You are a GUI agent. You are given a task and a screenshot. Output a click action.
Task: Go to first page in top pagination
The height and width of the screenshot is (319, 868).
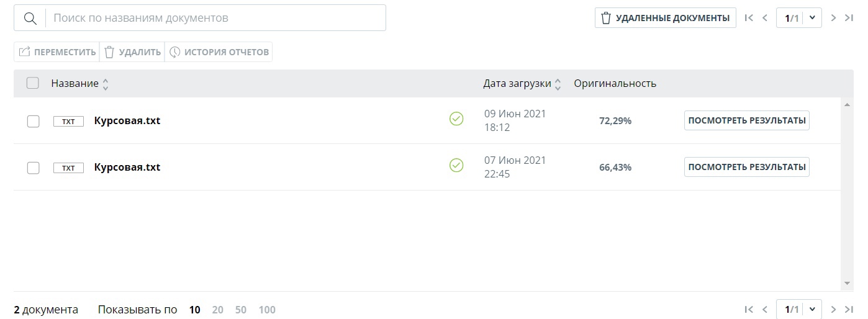click(x=749, y=18)
